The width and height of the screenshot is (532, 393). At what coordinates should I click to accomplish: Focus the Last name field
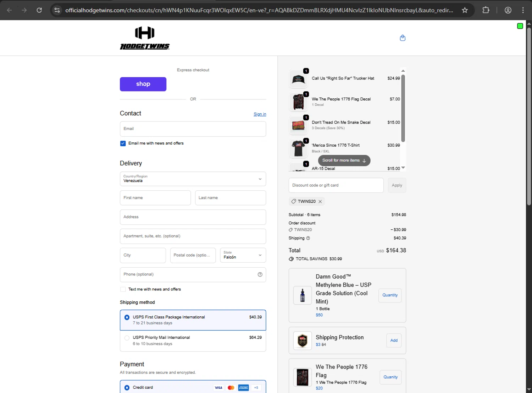click(231, 198)
